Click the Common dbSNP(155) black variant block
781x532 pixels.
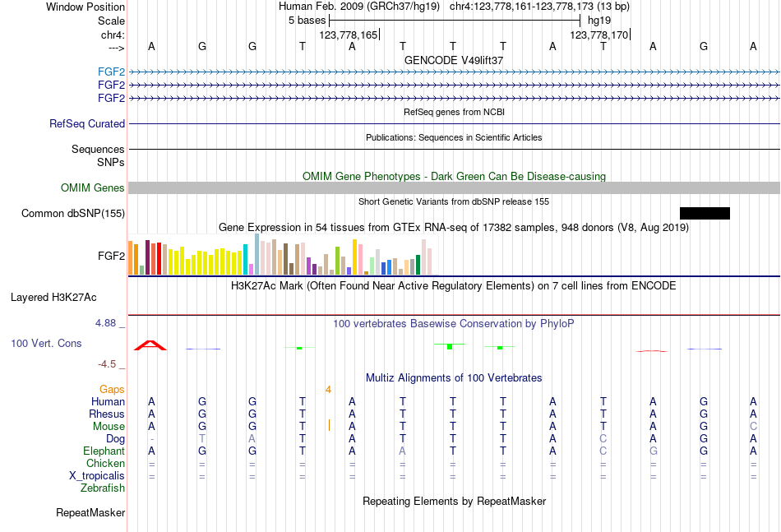click(705, 213)
